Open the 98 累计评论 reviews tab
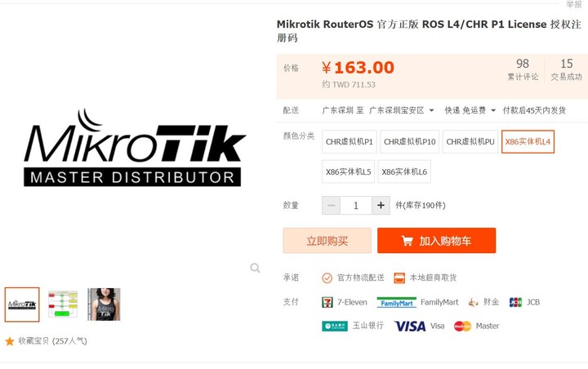 (523, 69)
